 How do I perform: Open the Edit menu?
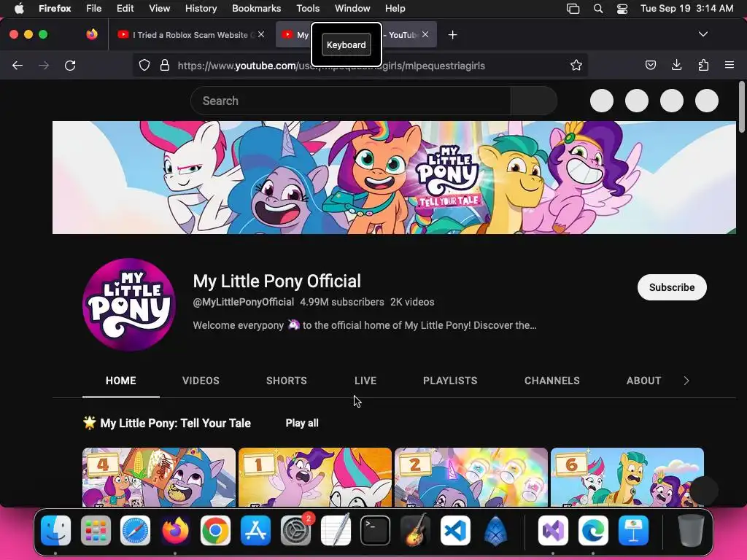coord(125,9)
